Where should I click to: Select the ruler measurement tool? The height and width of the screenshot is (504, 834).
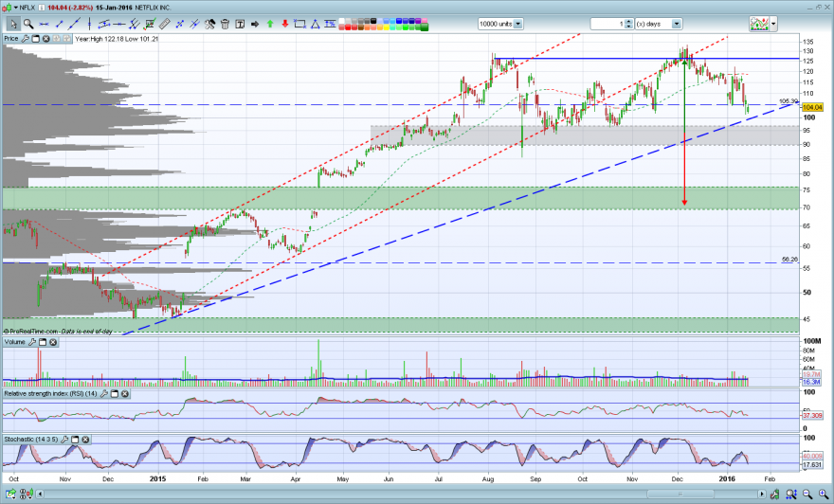click(x=165, y=24)
